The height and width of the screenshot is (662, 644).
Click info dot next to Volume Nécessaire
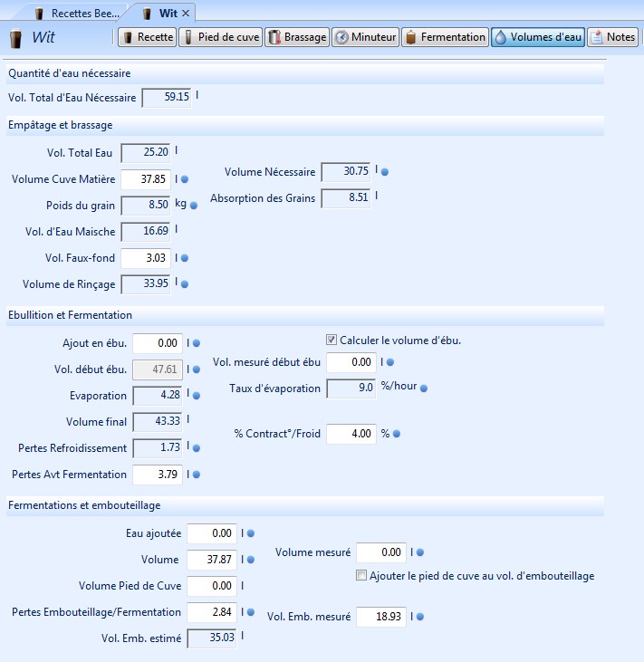pos(385,171)
